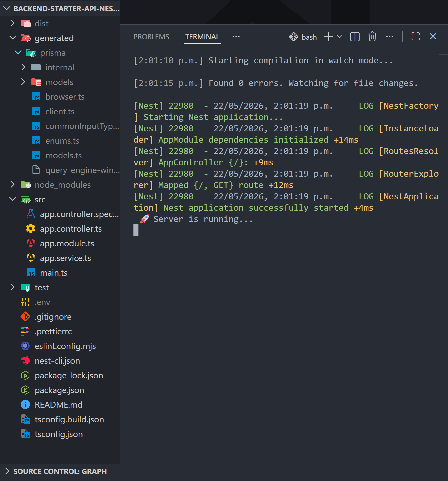448x481 pixels.
Task: Click the test folder icon
Action: [x=25, y=287]
